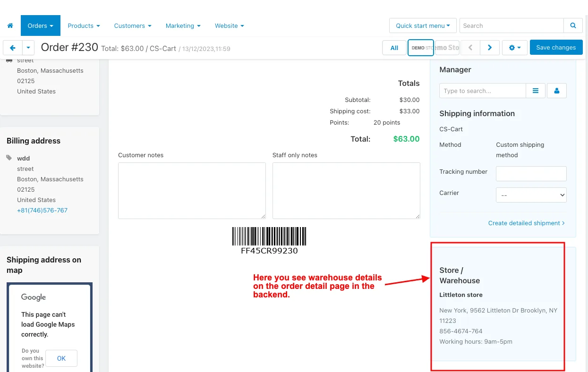This screenshot has width=588, height=372.
Task: Click the phone number +81(746)576-767
Action: (x=43, y=210)
